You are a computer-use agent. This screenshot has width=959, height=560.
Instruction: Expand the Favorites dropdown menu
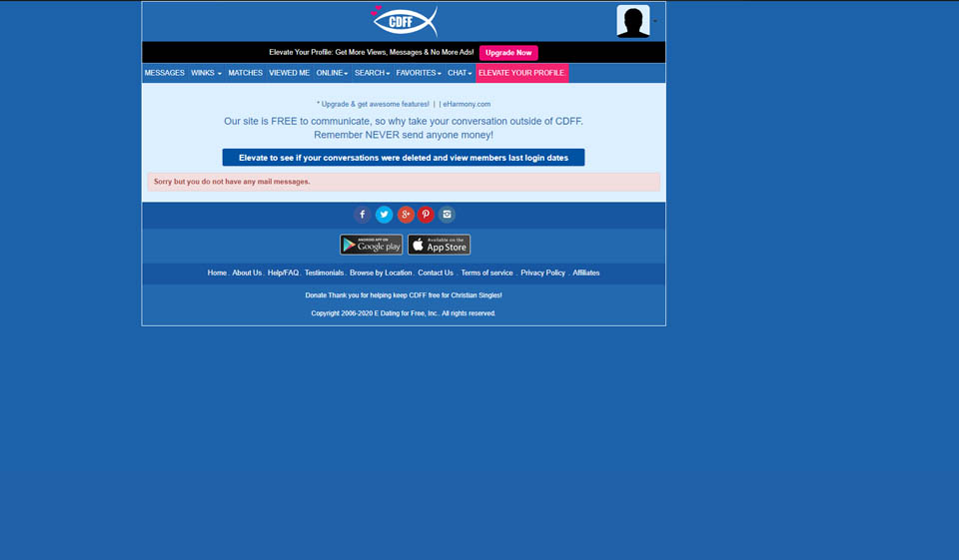(418, 73)
